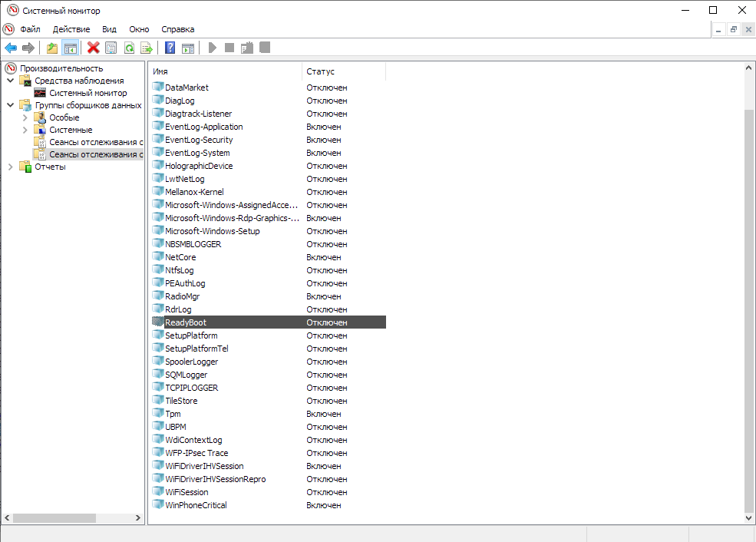
Task: Click the save template toolbar icon
Action: tap(247, 48)
